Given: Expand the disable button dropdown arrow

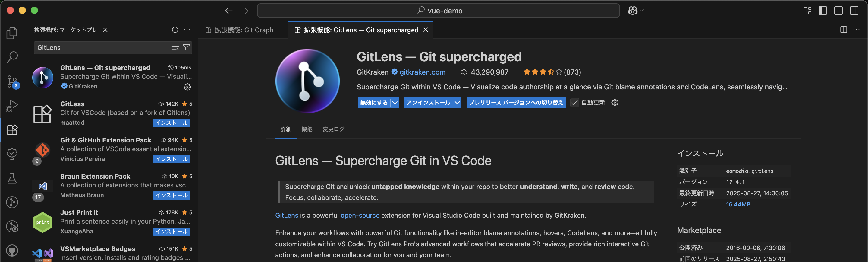Looking at the screenshot, I should (x=395, y=103).
